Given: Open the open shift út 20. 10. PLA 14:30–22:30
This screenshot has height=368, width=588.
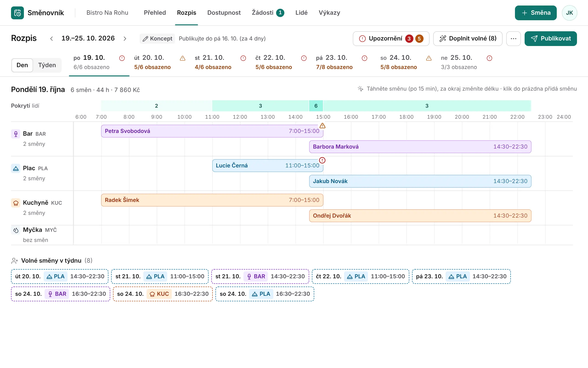Looking at the screenshot, I should (x=60, y=276).
